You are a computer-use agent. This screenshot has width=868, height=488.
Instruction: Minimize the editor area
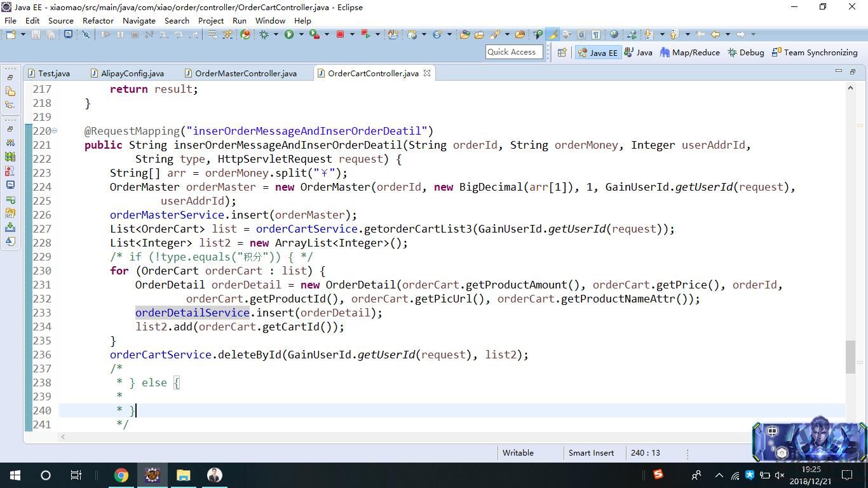[x=838, y=71]
